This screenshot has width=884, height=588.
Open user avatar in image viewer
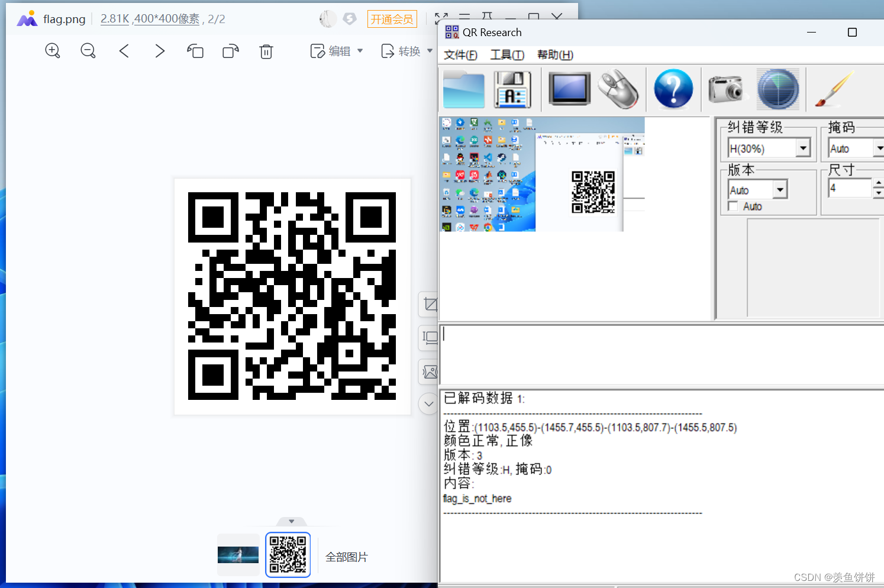[x=328, y=19]
